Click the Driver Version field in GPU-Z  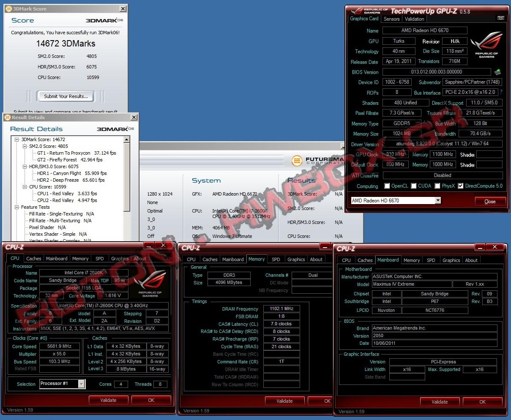[443, 144]
